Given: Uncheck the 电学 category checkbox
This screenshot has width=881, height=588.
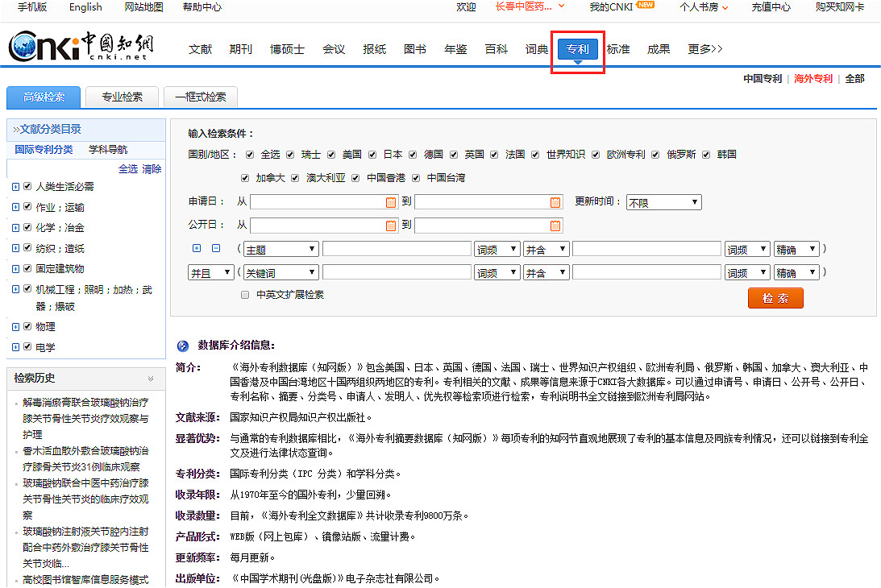Looking at the screenshot, I should pyautogui.click(x=27, y=346).
